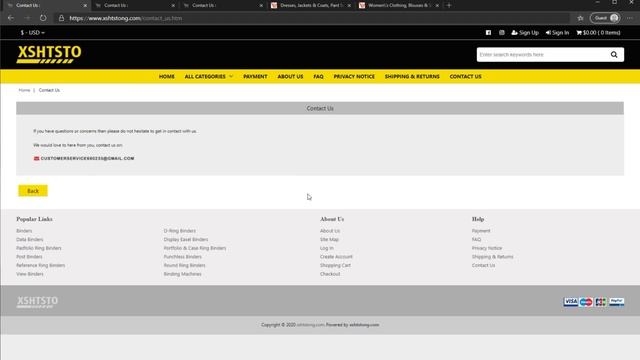This screenshot has width=640, height=360.
Task: Click xshtstong.com copyright link
Action: click(310, 325)
